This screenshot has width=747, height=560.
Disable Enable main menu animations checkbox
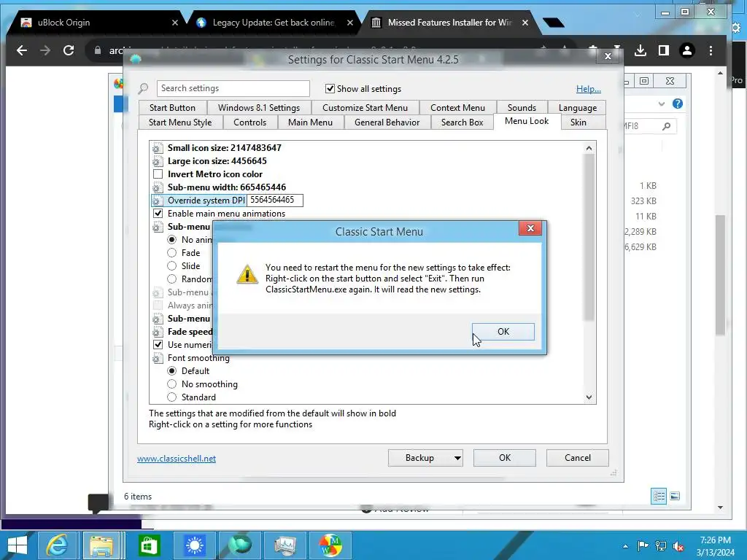(x=158, y=214)
